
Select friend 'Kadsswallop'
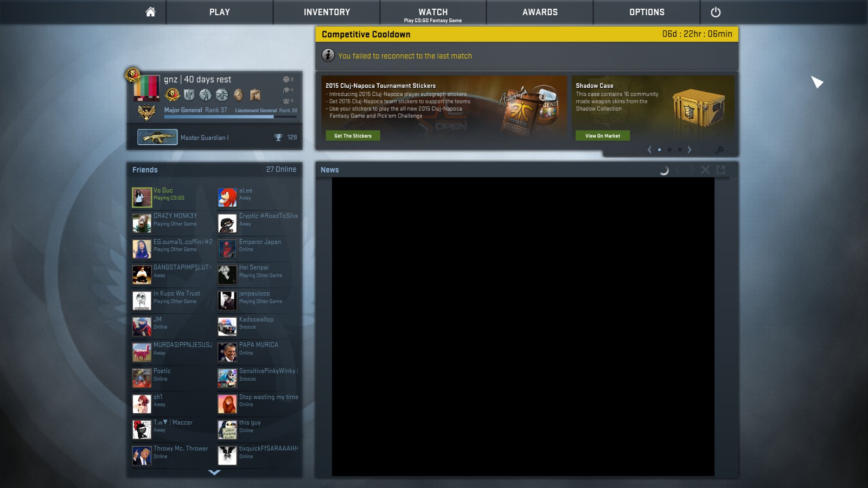258,326
